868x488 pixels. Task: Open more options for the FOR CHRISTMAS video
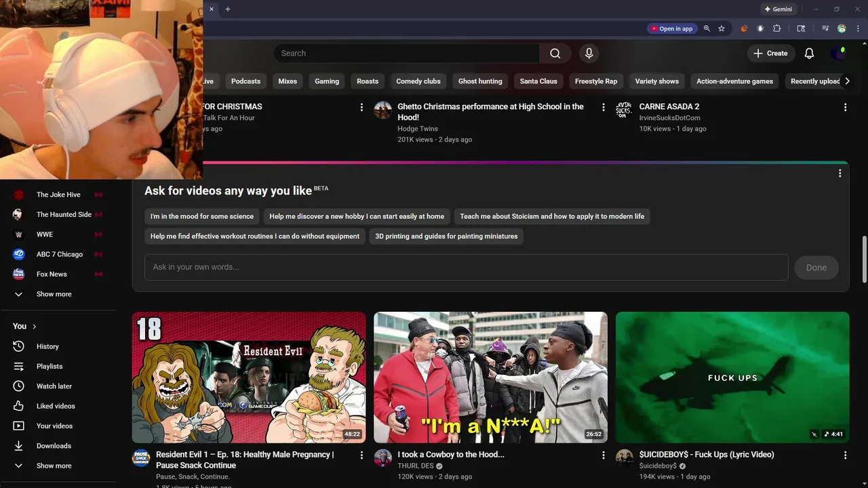(361, 107)
